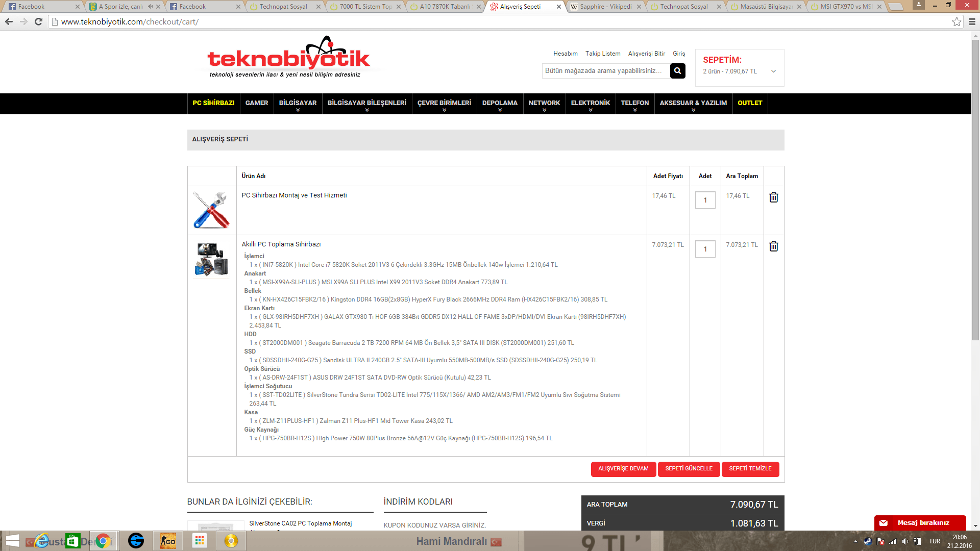The image size is (980, 551).
Task: Click the PC Toplama Sihirbazı product thumbnail
Action: coord(211,259)
